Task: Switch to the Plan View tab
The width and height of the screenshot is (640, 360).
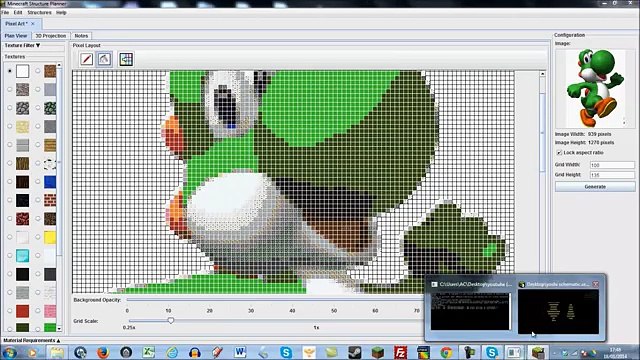Action: click(16, 36)
